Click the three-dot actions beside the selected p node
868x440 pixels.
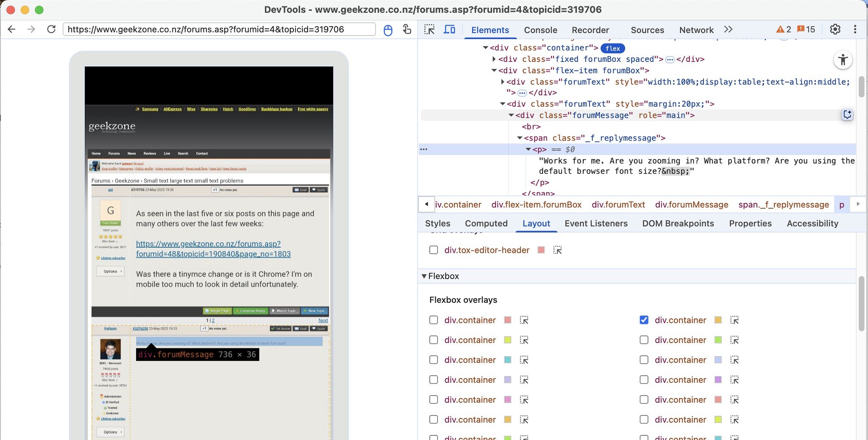click(x=423, y=149)
